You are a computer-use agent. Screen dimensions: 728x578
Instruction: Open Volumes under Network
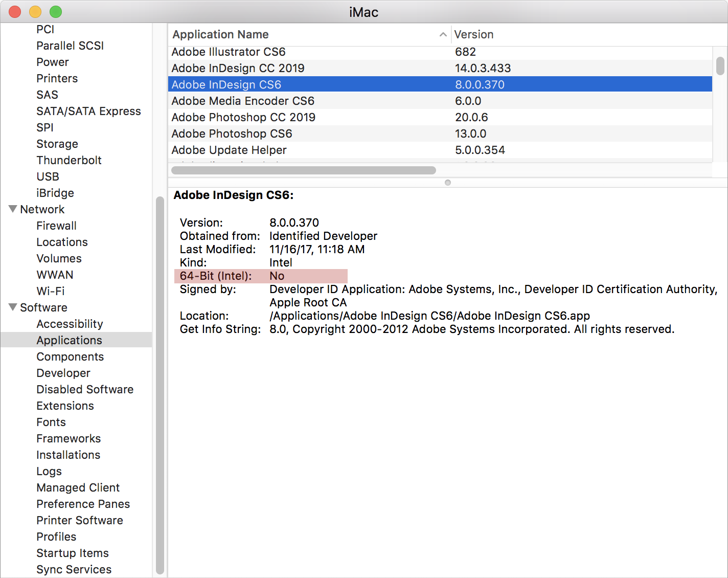pyautogui.click(x=59, y=258)
